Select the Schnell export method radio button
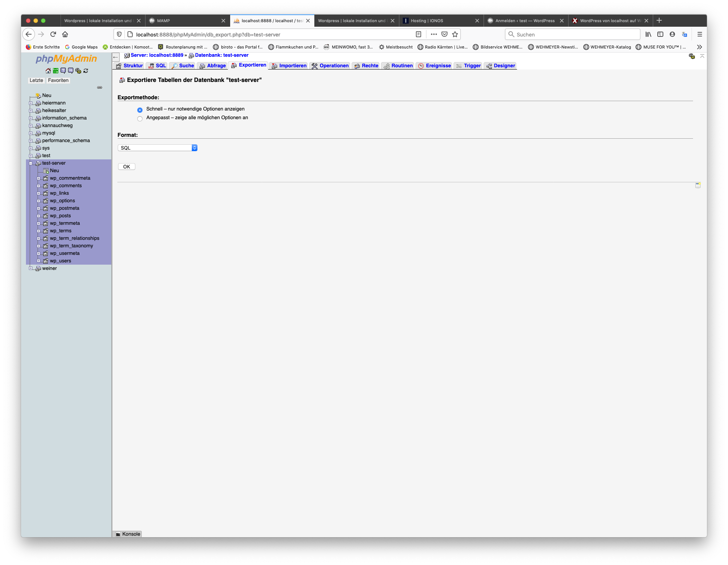This screenshot has width=728, height=565. point(140,110)
